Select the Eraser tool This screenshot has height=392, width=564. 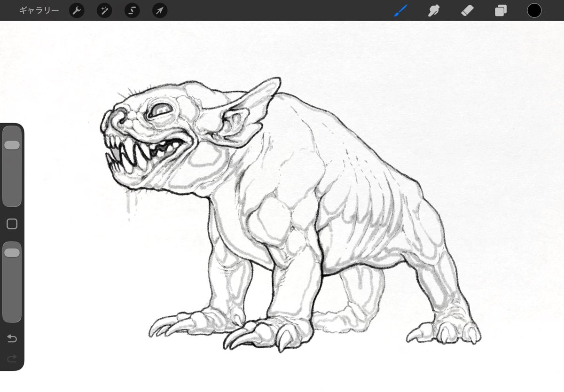[x=467, y=10]
